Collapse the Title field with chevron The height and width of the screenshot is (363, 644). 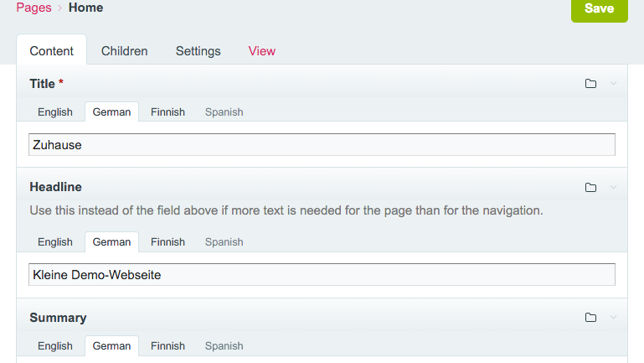coord(613,84)
